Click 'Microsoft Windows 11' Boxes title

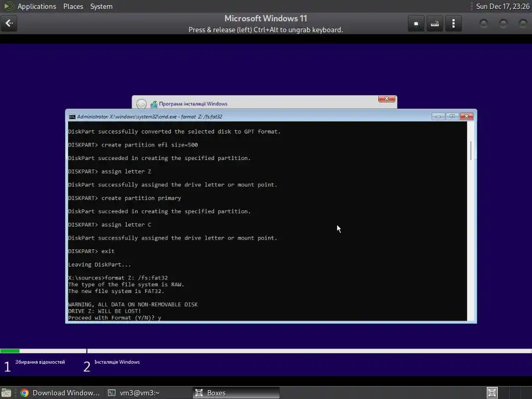click(x=265, y=18)
